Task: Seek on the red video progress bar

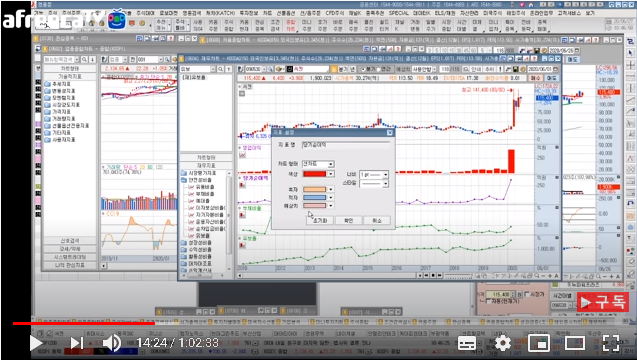Action: 83,323
